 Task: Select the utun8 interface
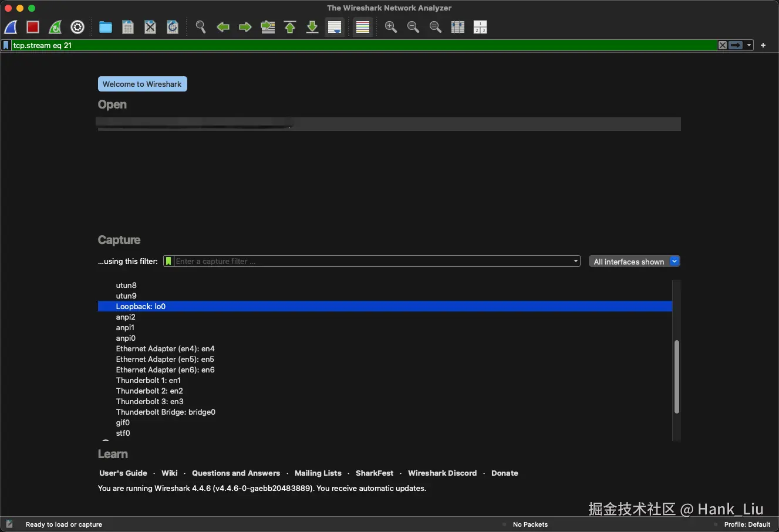tap(385, 286)
